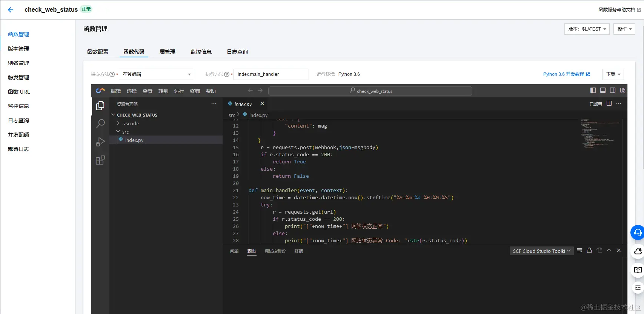Switch to the 函数配置 tab
The image size is (644, 314).
click(x=98, y=52)
